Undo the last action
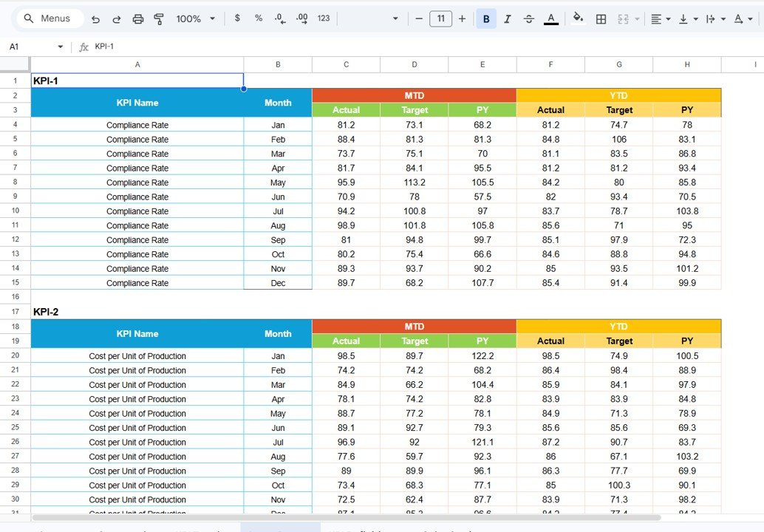Image resolution: width=764 pixels, height=532 pixels. coord(95,19)
